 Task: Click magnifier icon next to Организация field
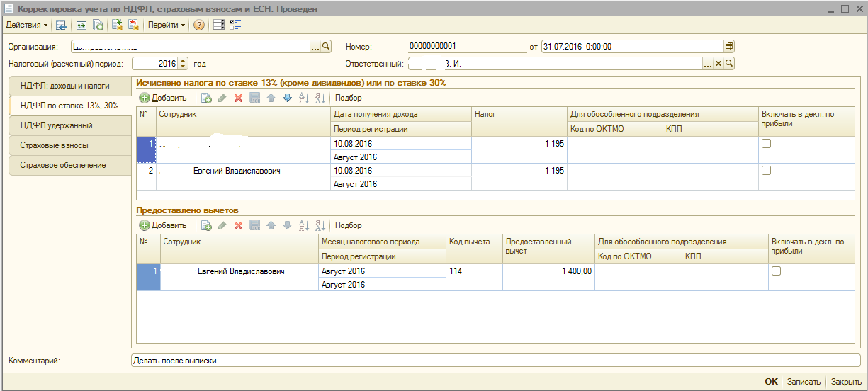[x=327, y=47]
